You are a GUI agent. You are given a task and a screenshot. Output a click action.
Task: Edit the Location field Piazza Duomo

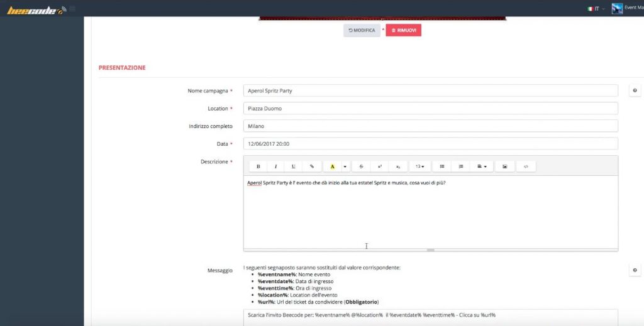click(x=430, y=108)
